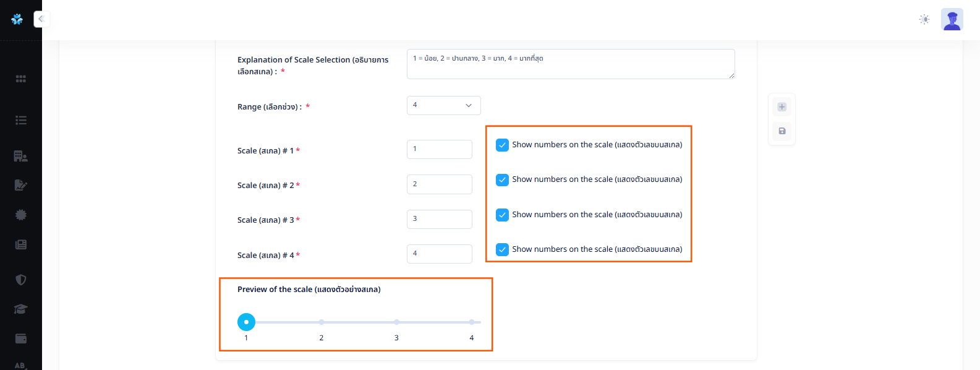Collapse the sidebar with the chevron button
This screenshot has height=370, width=980.
41,19
